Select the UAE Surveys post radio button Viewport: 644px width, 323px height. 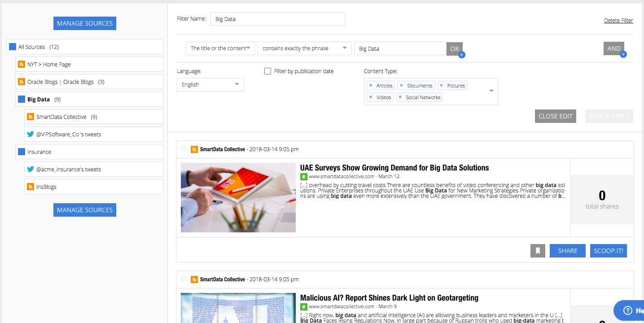pos(184,148)
